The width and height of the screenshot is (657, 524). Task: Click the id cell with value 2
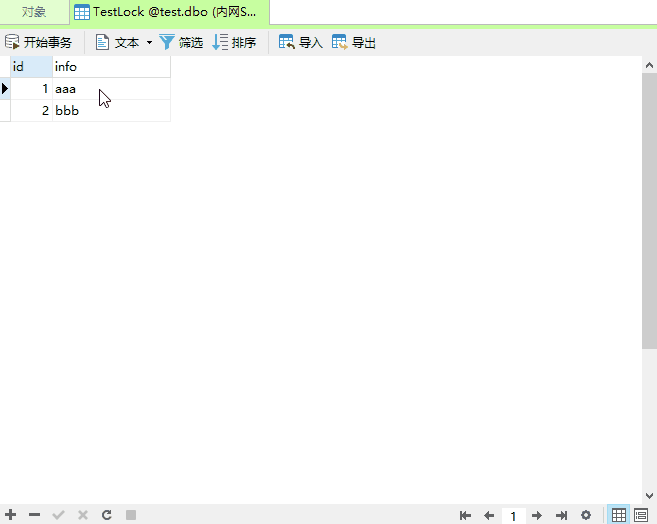(31, 111)
